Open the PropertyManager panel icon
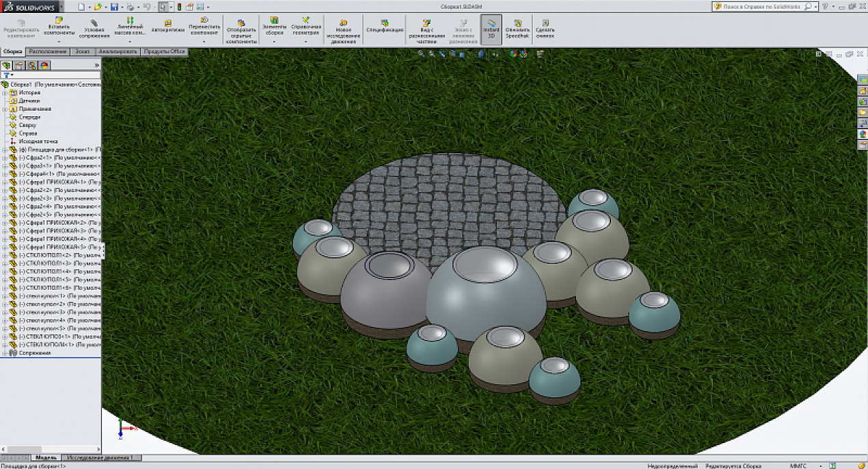 (x=19, y=65)
